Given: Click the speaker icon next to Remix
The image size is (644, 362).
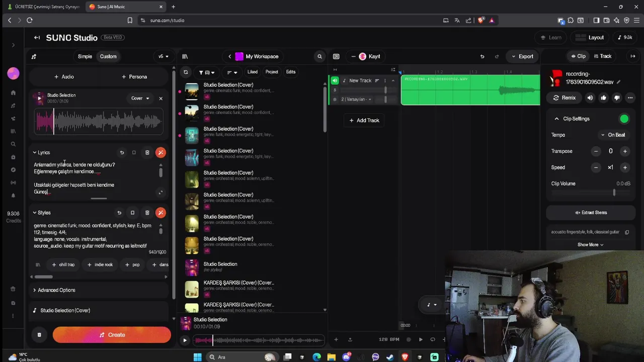Looking at the screenshot, I should (590, 98).
